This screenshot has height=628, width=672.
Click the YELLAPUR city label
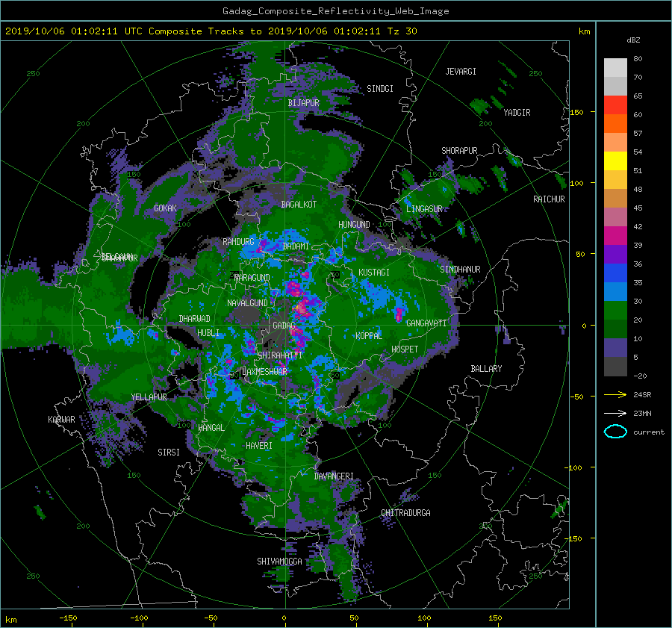(x=149, y=397)
